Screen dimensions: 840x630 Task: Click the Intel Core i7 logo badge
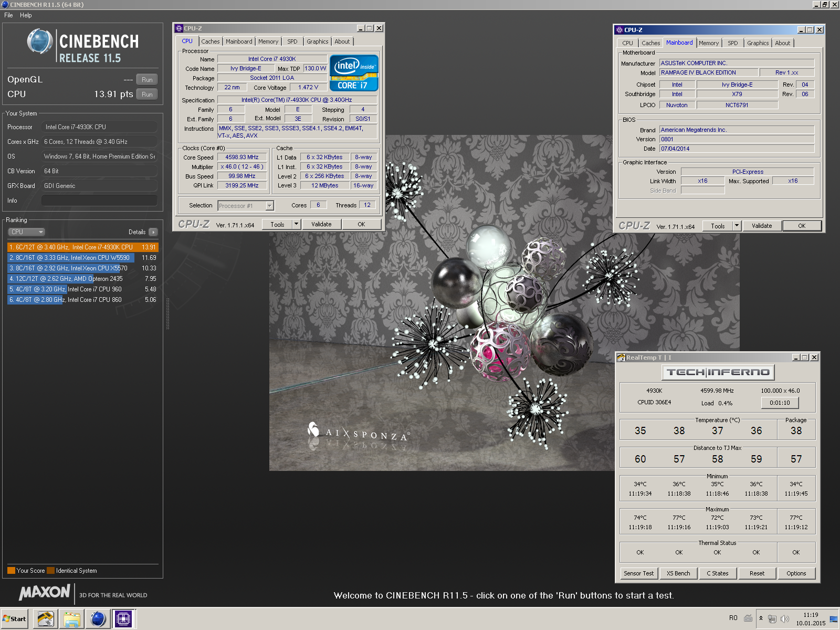click(x=354, y=73)
